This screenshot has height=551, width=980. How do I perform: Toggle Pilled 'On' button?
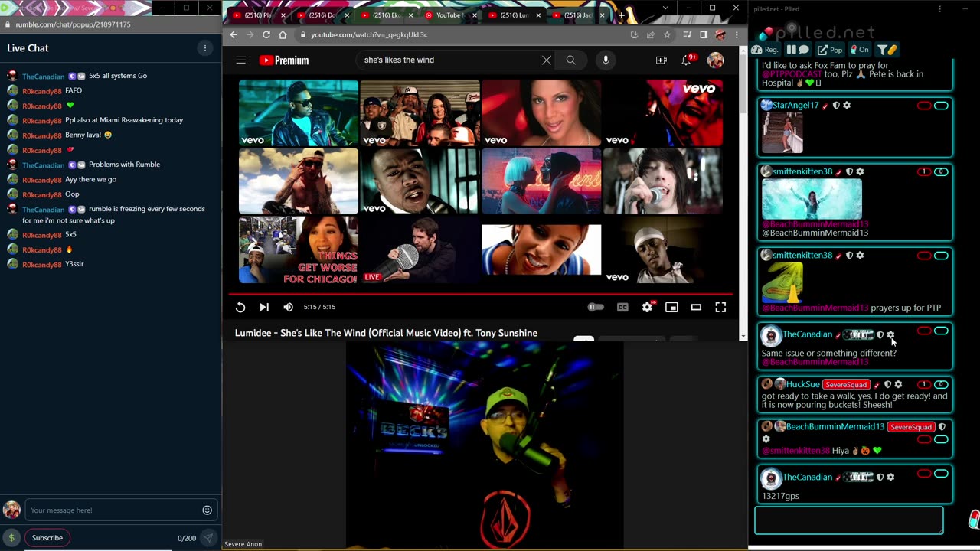[859, 50]
